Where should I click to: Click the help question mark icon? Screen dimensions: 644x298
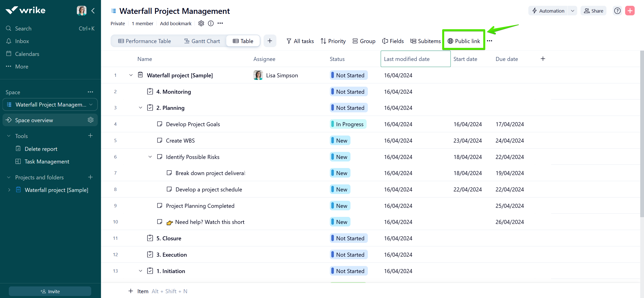pos(617,11)
